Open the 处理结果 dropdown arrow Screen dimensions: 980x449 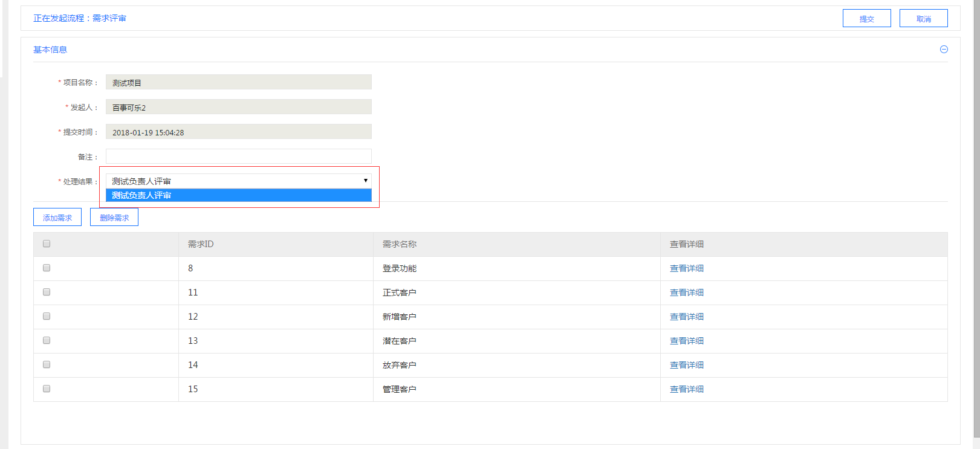pos(365,181)
